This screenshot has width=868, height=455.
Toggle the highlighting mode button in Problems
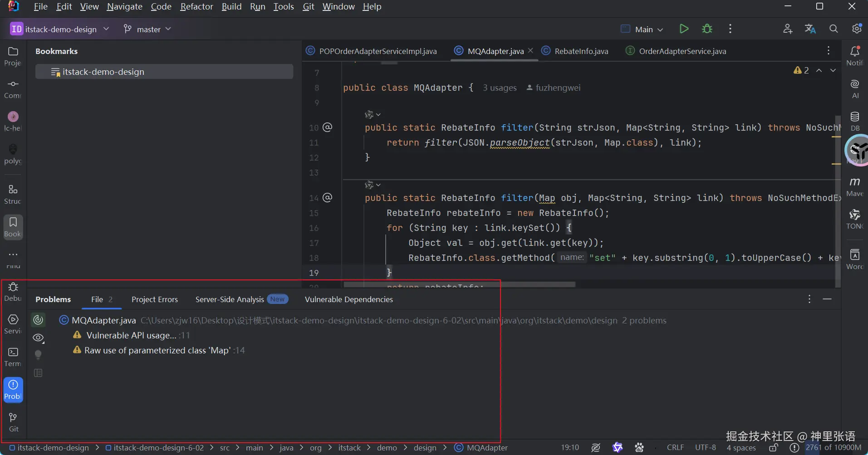tap(38, 320)
